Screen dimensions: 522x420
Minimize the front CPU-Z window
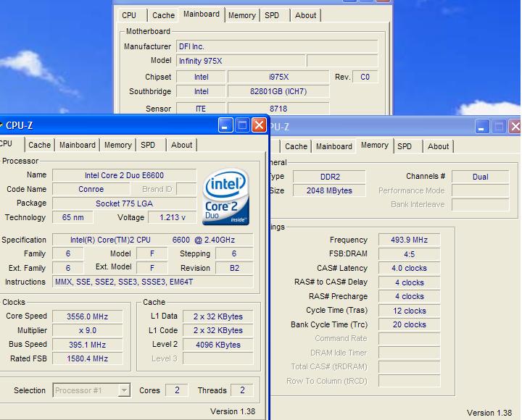225,125
